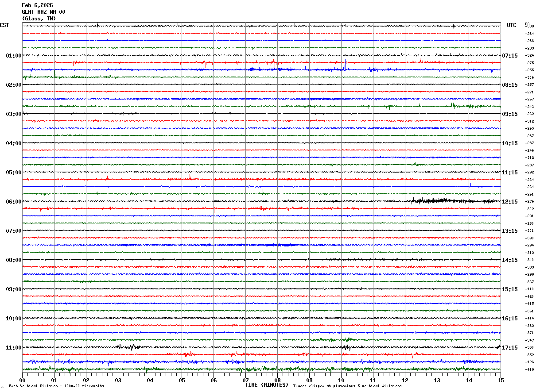Click the 'CST' timezone label

4,25
